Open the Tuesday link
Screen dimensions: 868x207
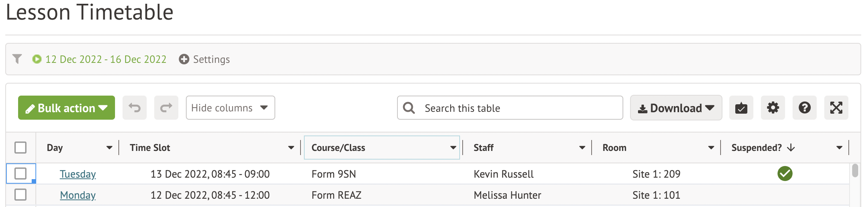78,174
